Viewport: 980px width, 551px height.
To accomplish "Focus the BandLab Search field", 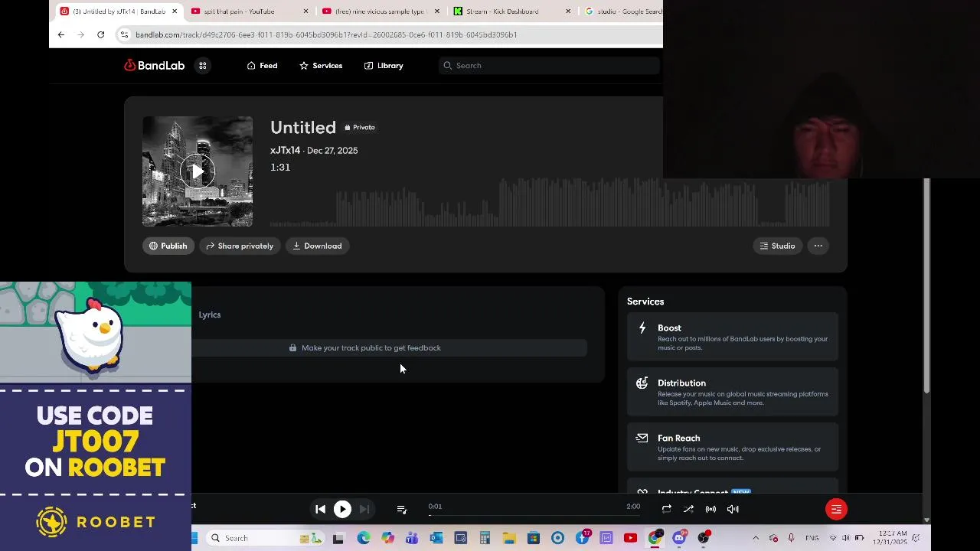I will point(549,66).
